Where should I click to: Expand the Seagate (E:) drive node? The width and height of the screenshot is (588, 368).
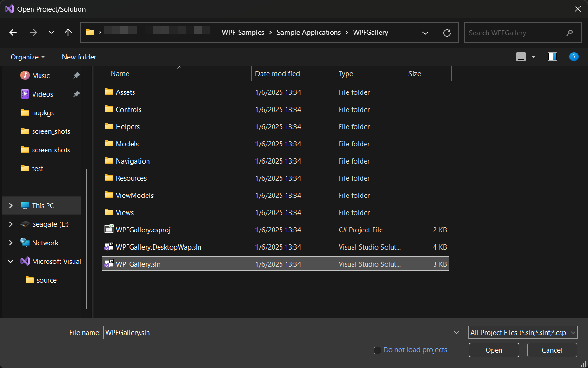11,224
